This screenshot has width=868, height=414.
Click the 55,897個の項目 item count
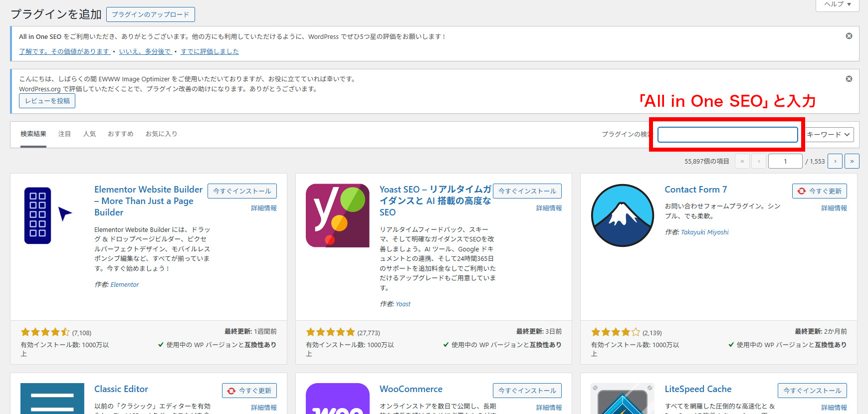[707, 161]
